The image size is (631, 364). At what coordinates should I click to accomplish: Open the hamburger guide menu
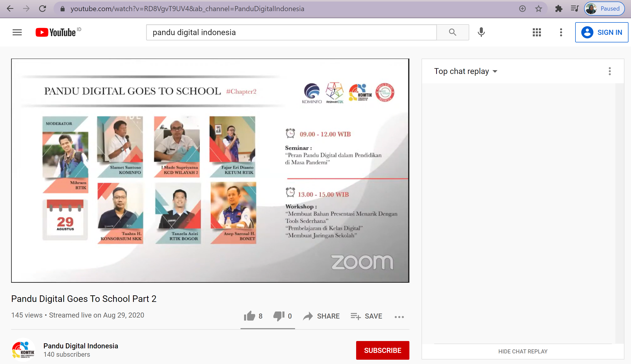pos(17,32)
